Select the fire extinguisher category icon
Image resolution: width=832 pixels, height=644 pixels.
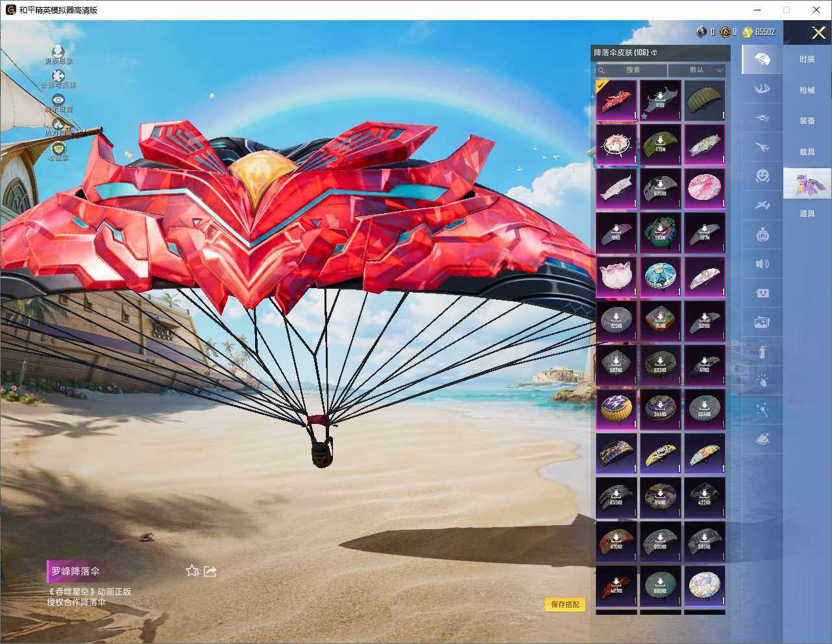(762, 351)
